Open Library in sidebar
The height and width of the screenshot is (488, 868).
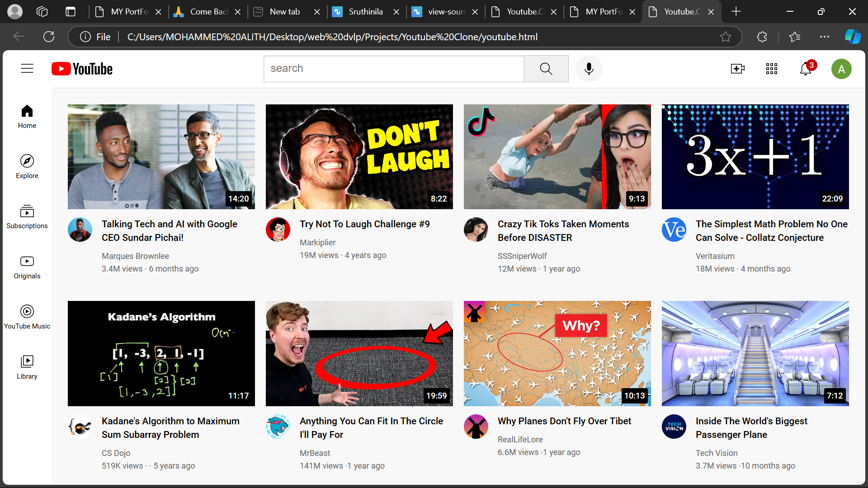[27, 367]
